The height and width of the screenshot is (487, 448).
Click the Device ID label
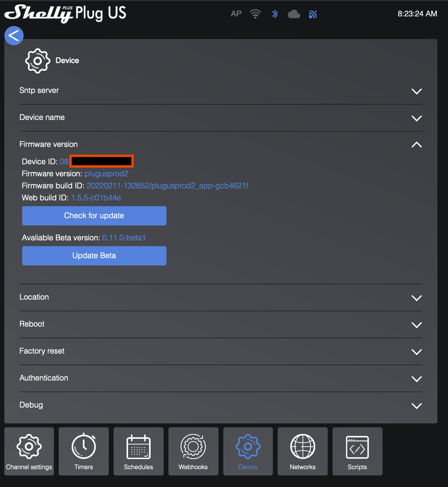point(39,161)
